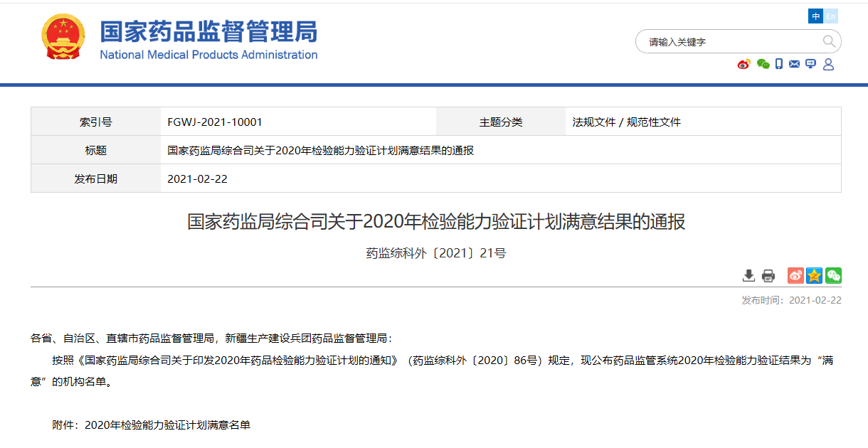Screen dimensions: 868x448
Task: Open the header WeChat icon
Action: pos(763,64)
